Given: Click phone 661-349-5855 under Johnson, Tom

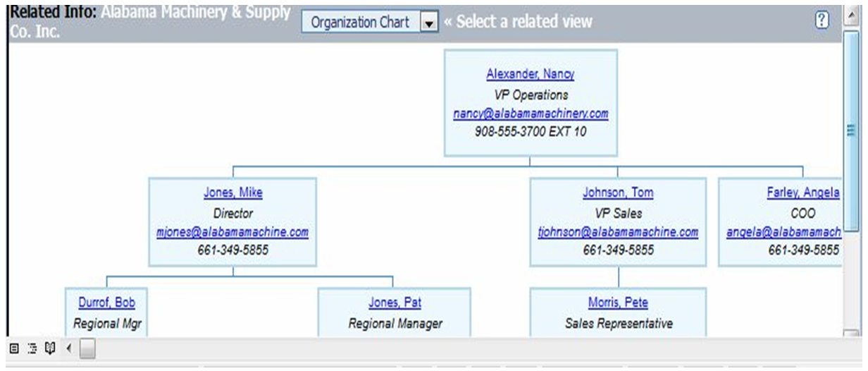Looking at the screenshot, I should (x=618, y=250).
